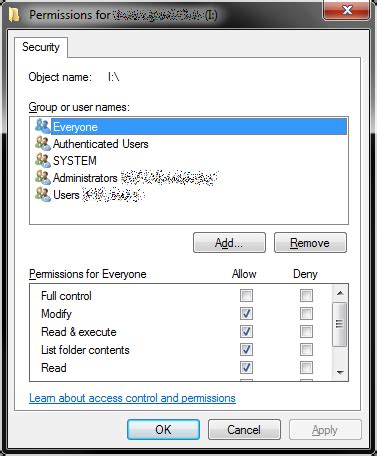
Task: Uncheck Allow for Read
Action: [x=246, y=367]
